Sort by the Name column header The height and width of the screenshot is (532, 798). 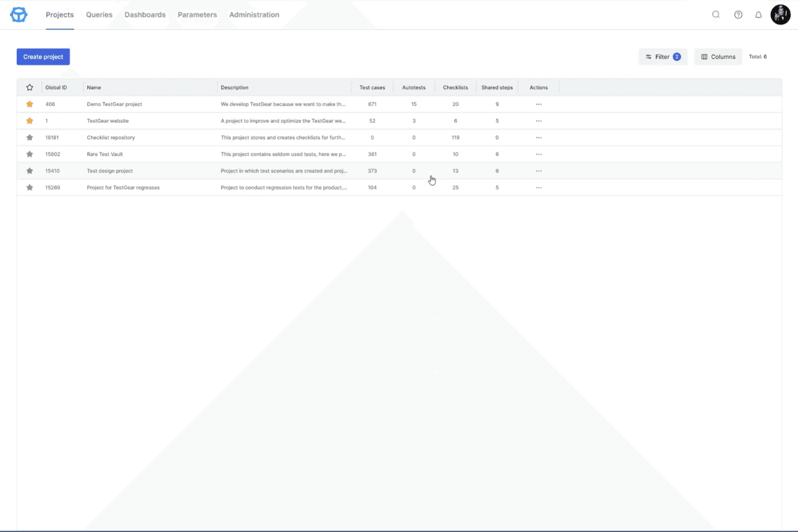[94, 87]
